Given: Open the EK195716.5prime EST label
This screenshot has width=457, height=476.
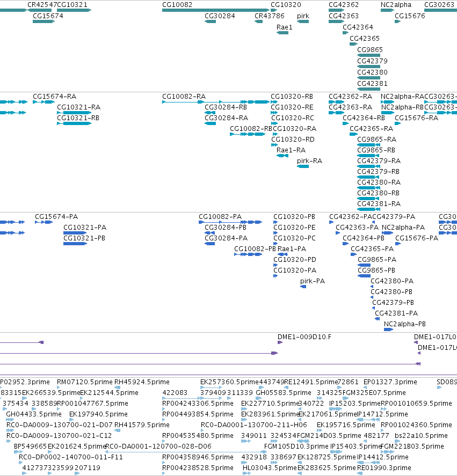Looking at the screenshot, I should point(346,425).
